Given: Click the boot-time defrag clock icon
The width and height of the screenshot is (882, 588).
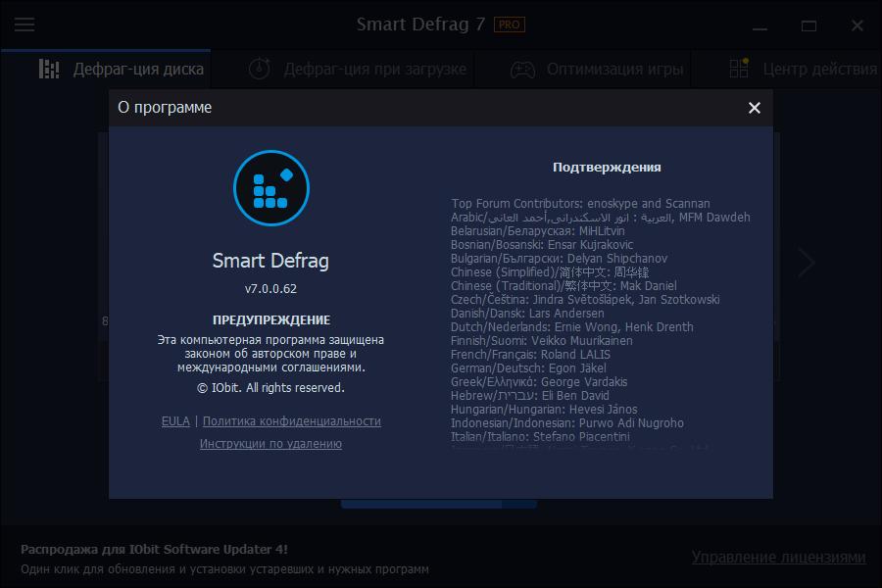Looking at the screenshot, I should (260, 69).
